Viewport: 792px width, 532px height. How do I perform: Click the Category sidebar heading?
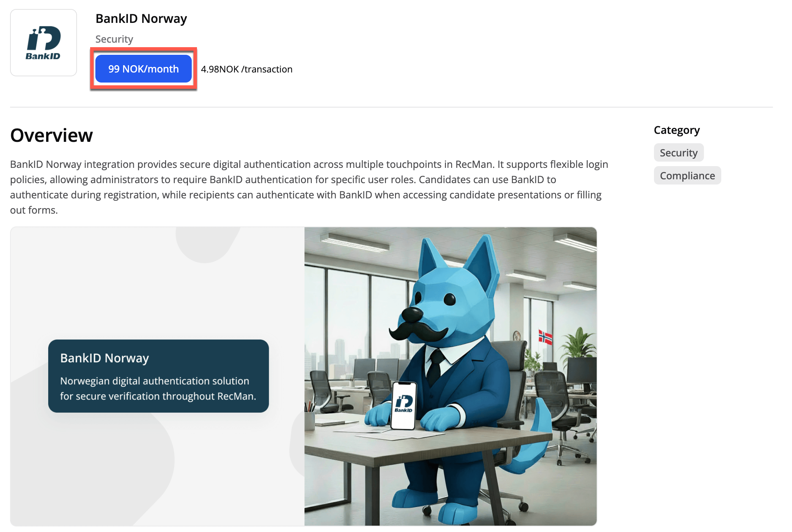[x=677, y=130]
